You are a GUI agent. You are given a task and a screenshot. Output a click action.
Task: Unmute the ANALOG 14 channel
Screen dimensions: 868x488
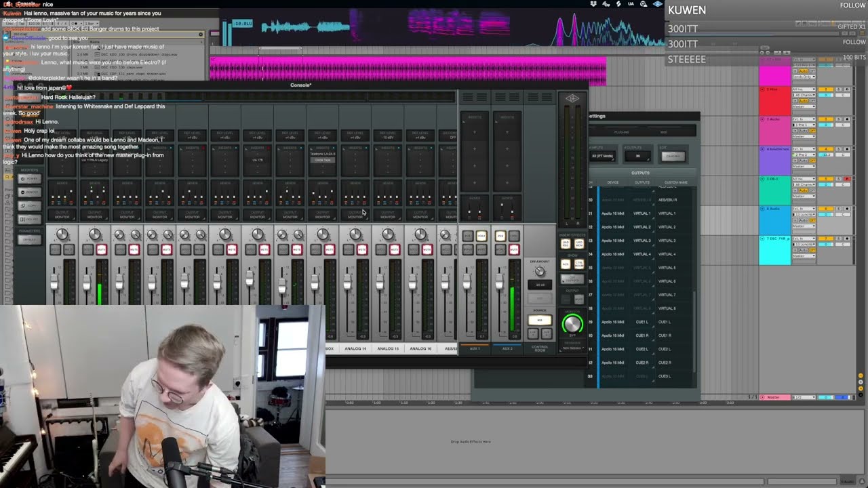[361, 250]
